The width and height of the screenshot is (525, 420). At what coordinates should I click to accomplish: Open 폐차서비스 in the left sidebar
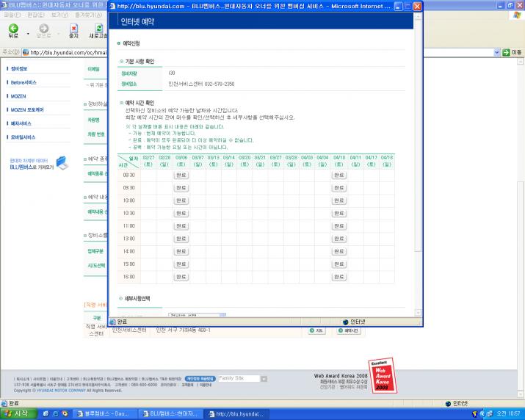21,123
